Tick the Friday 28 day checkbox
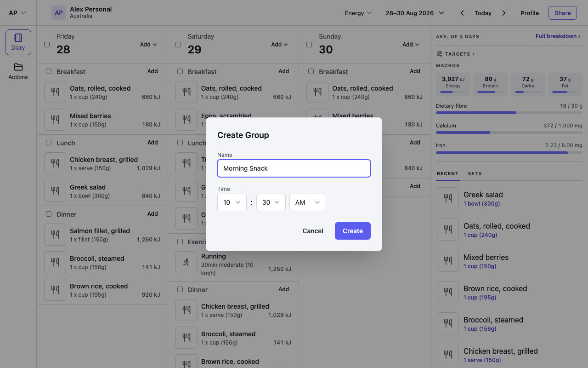The image size is (588, 368). pos(47,45)
